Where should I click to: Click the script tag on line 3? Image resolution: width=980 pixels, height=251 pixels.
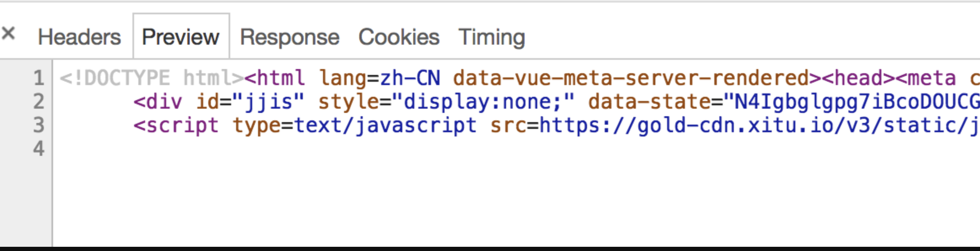pos(176,125)
